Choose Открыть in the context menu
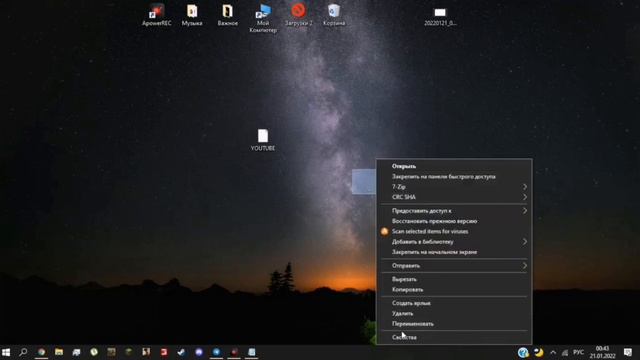 (x=454, y=166)
